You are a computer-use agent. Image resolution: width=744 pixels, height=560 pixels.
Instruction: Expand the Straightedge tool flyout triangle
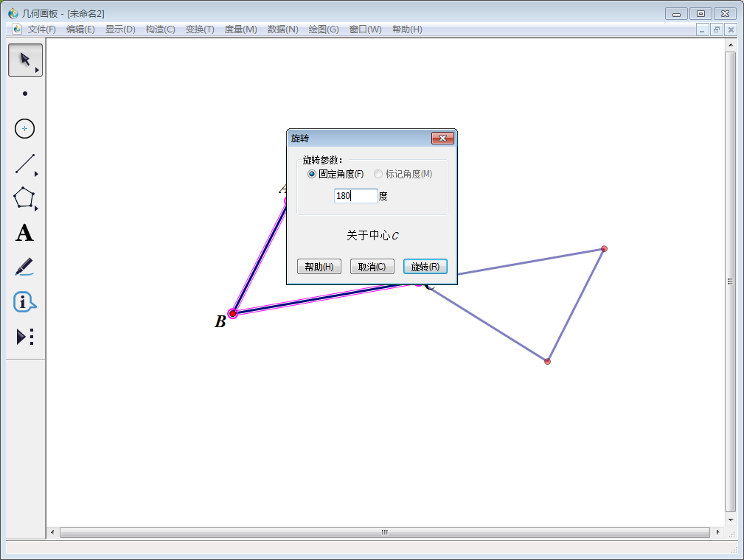pos(37,174)
